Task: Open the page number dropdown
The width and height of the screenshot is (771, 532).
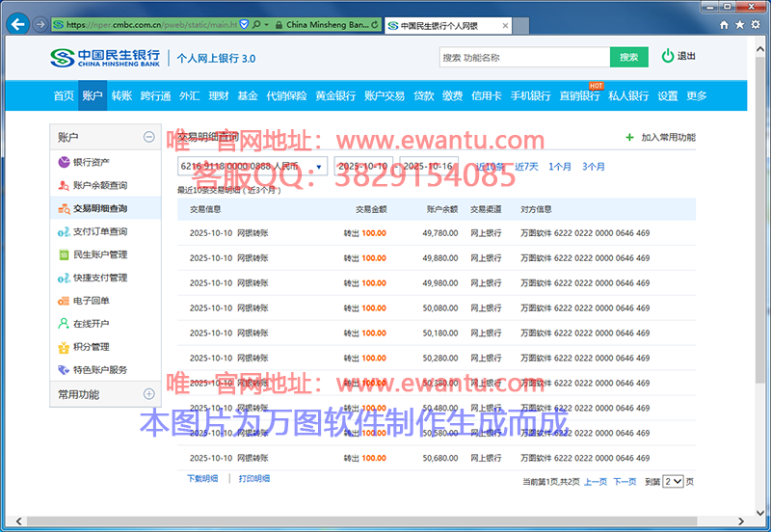Action: pyautogui.click(x=673, y=481)
